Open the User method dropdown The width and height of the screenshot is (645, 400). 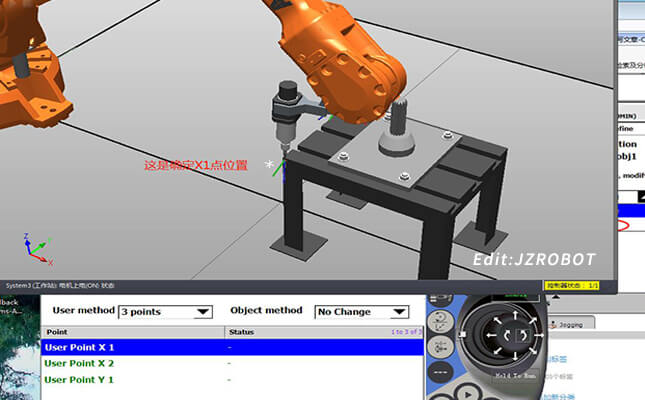pos(166,312)
